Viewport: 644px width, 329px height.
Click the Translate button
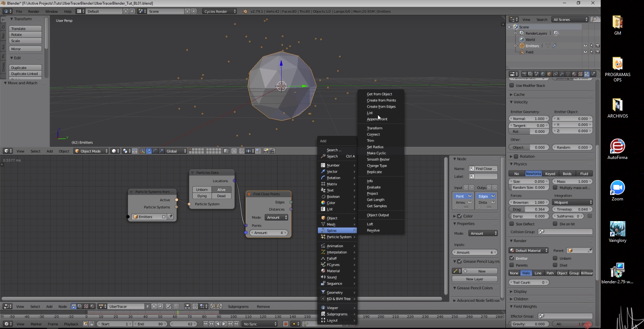(x=25, y=29)
